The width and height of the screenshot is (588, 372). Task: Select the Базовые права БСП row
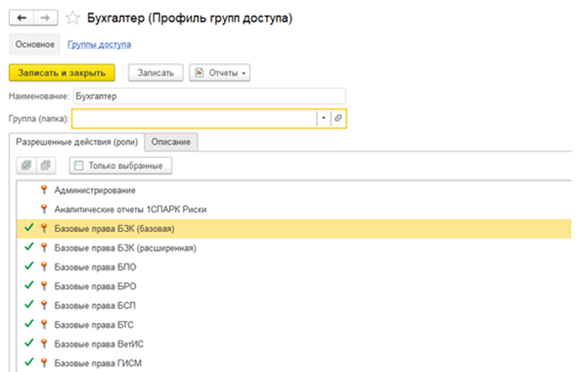tap(294, 305)
